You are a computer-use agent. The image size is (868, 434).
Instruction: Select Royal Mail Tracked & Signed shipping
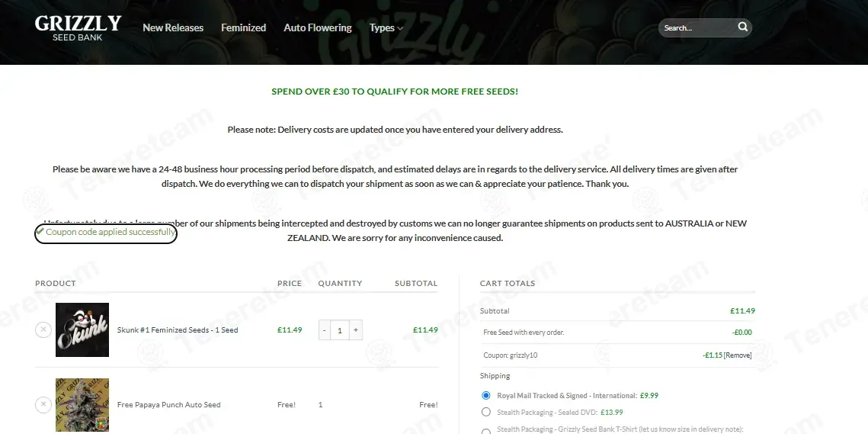click(x=486, y=395)
